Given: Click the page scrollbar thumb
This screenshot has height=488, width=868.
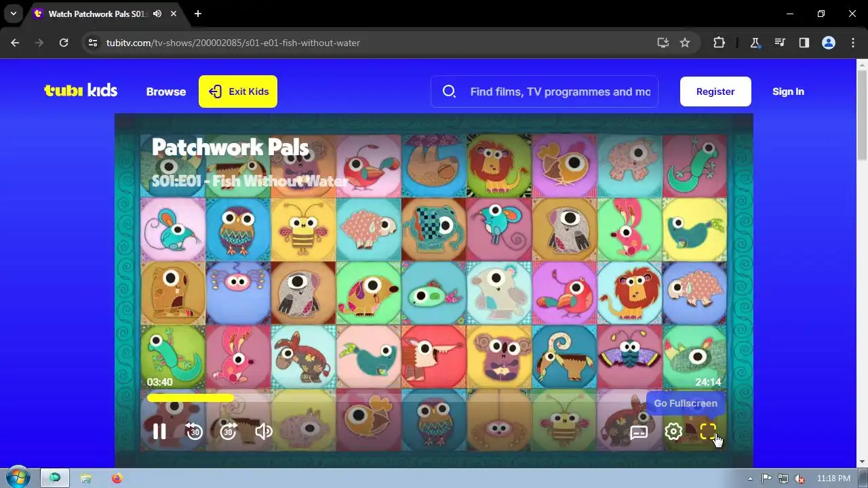Looking at the screenshot, I should (863, 115).
